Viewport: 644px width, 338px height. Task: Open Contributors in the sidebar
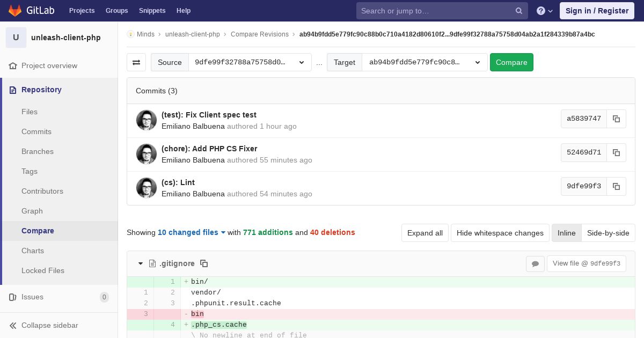point(42,191)
